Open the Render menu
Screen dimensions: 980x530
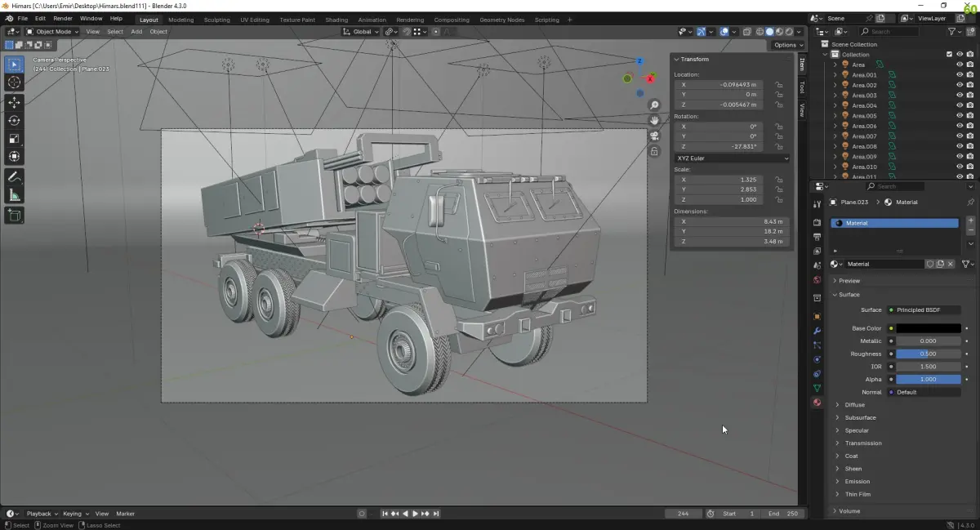tap(63, 18)
